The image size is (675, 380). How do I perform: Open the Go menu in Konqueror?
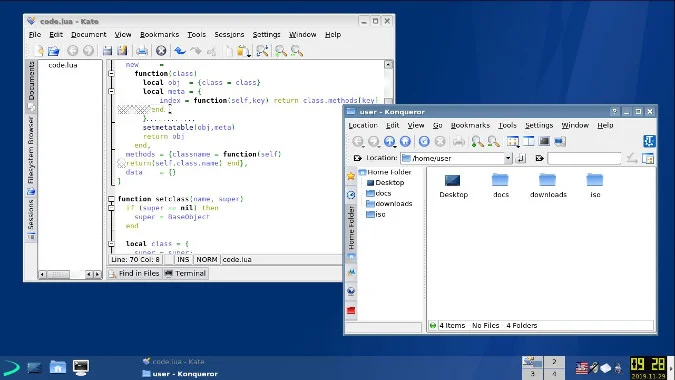437,125
